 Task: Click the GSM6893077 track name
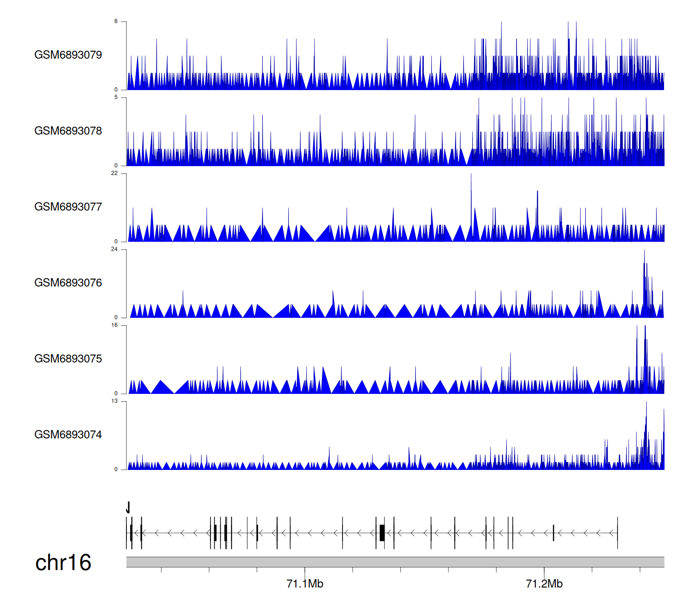68,207
